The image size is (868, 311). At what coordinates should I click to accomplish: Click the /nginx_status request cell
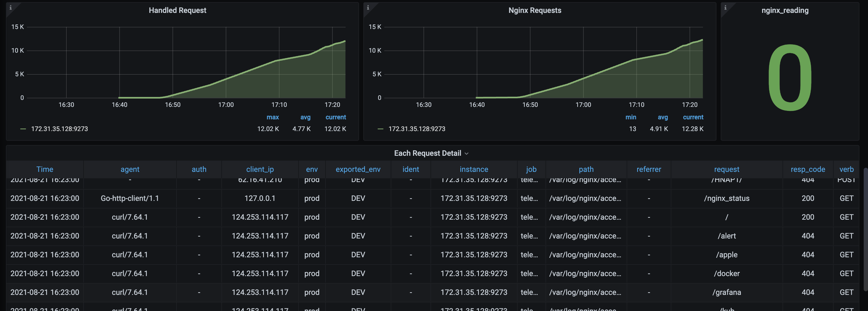click(726, 198)
